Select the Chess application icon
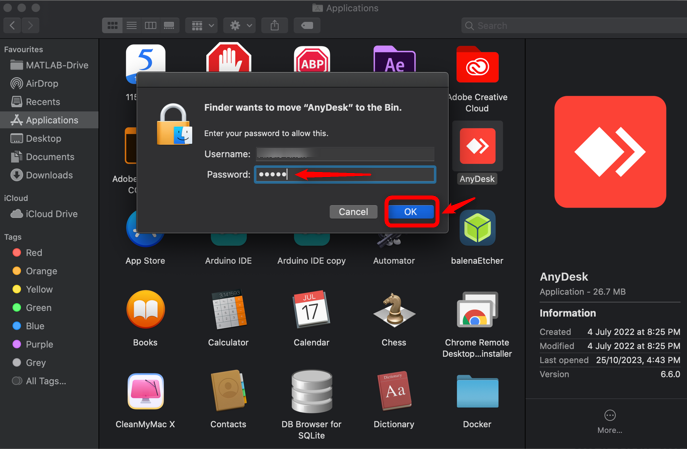 tap(394, 312)
